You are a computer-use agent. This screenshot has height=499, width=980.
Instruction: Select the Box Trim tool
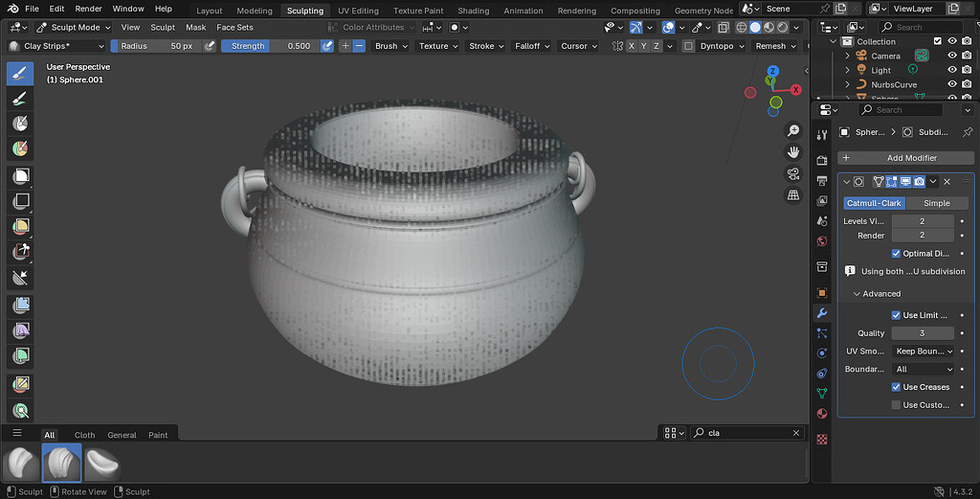point(20,251)
